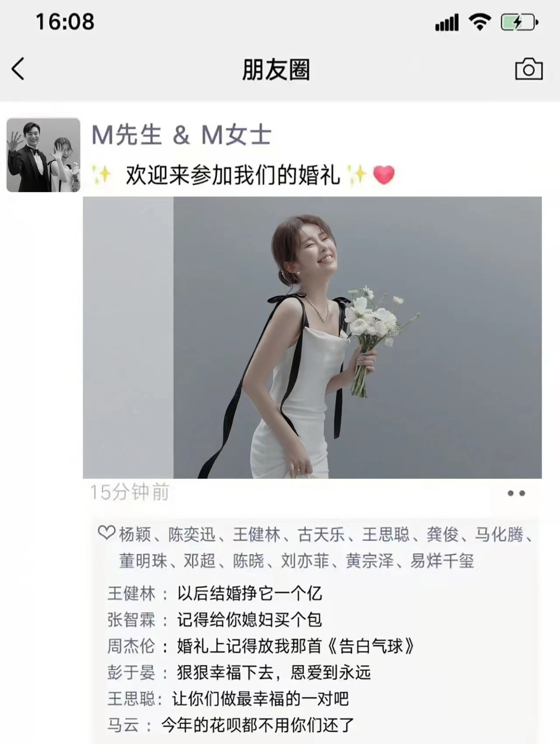Tap 刘亦菲 in the likes list
The height and width of the screenshot is (744, 560).
[305, 561]
